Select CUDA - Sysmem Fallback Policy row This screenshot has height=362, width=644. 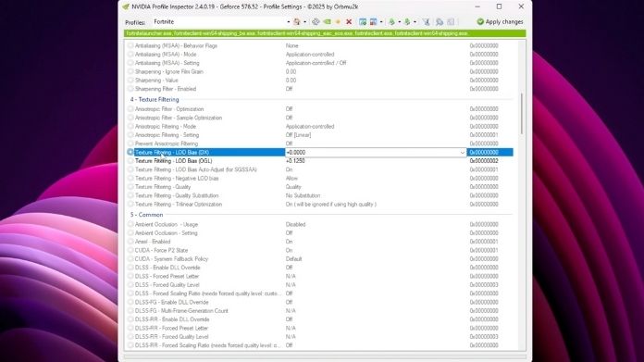(320, 259)
